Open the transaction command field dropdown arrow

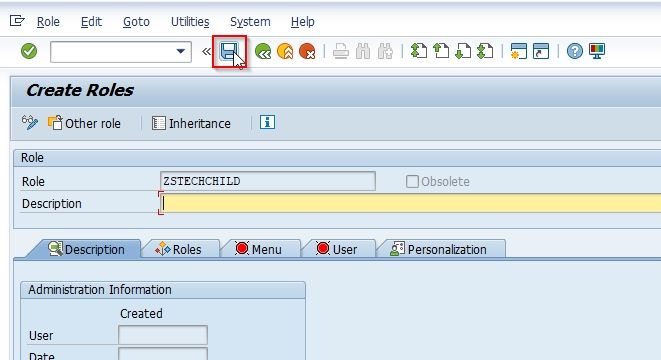[x=180, y=51]
